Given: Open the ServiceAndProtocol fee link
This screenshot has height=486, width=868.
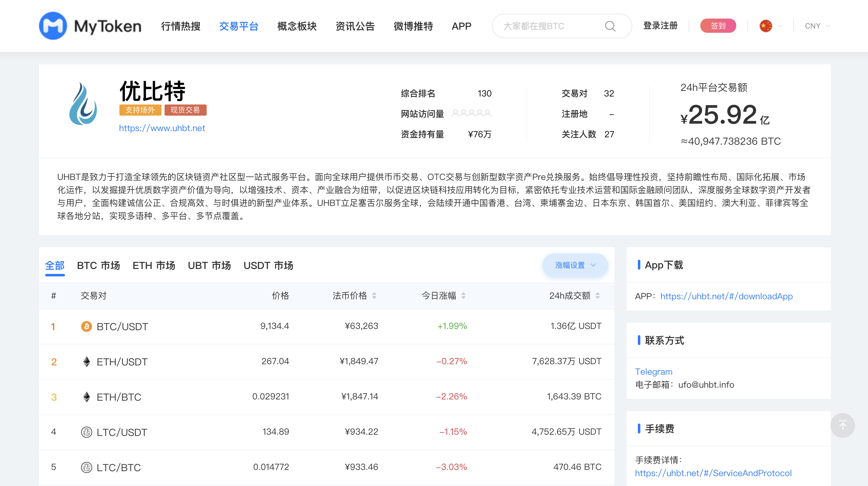Looking at the screenshot, I should pyautogui.click(x=713, y=473).
